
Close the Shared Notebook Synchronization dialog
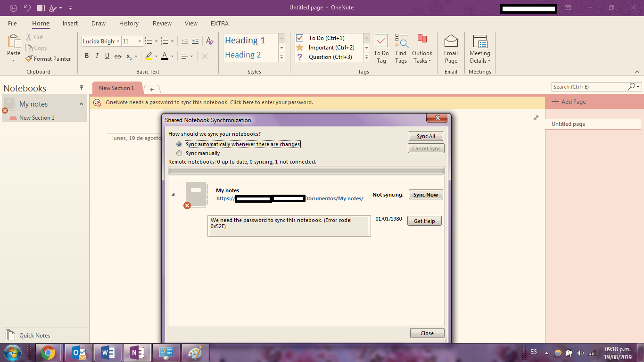[427, 333]
